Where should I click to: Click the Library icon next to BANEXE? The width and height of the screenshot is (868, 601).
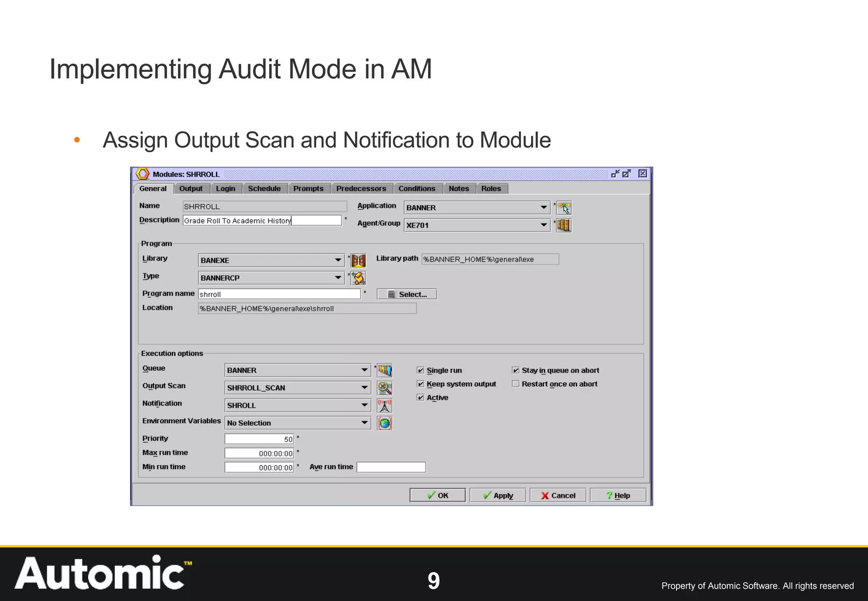[x=359, y=260]
